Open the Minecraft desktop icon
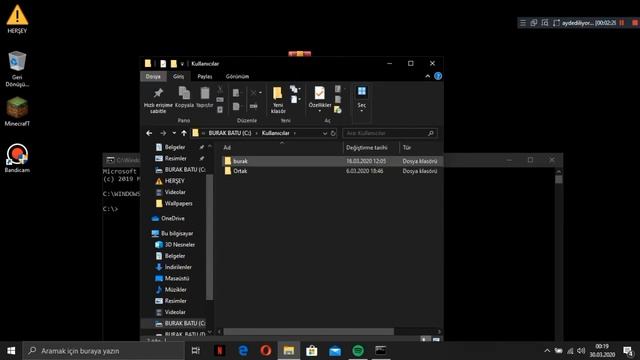This screenshot has height=360, width=640. (x=17, y=111)
